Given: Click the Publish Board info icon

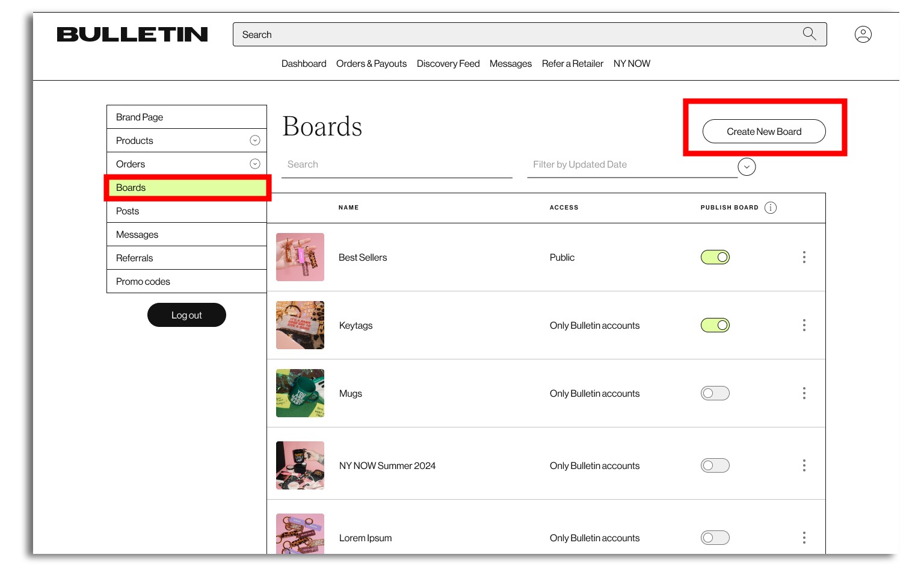Looking at the screenshot, I should (770, 208).
